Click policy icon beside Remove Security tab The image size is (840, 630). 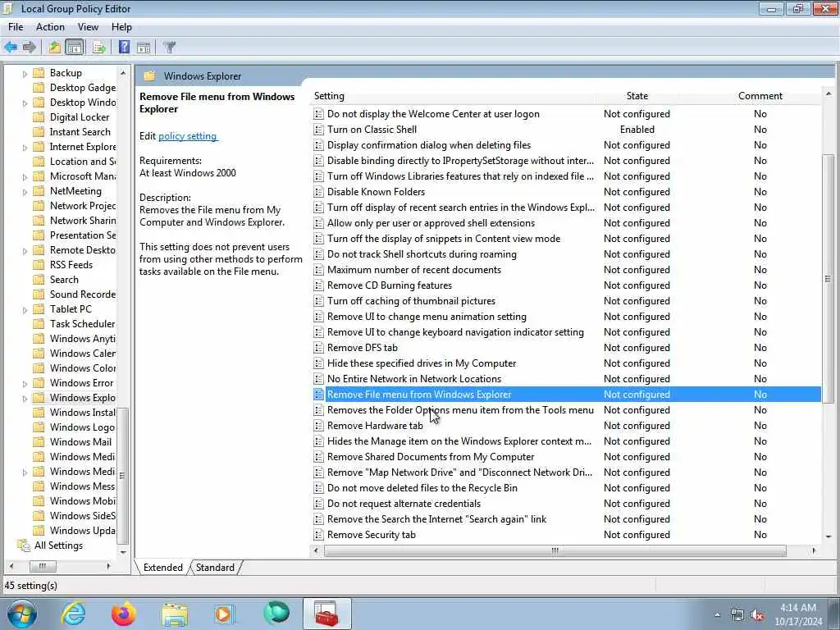318,535
